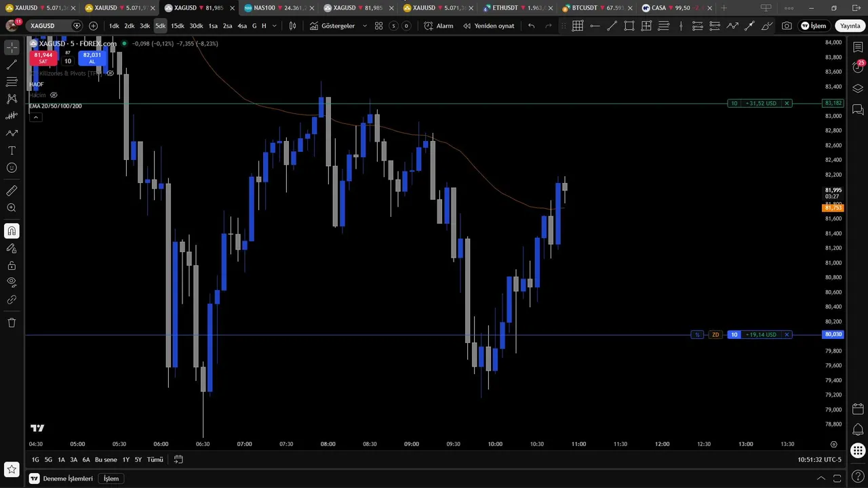Image resolution: width=868 pixels, height=488 pixels.
Task: Open the Göstergeler indicators dialog
Action: coord(332,26)
